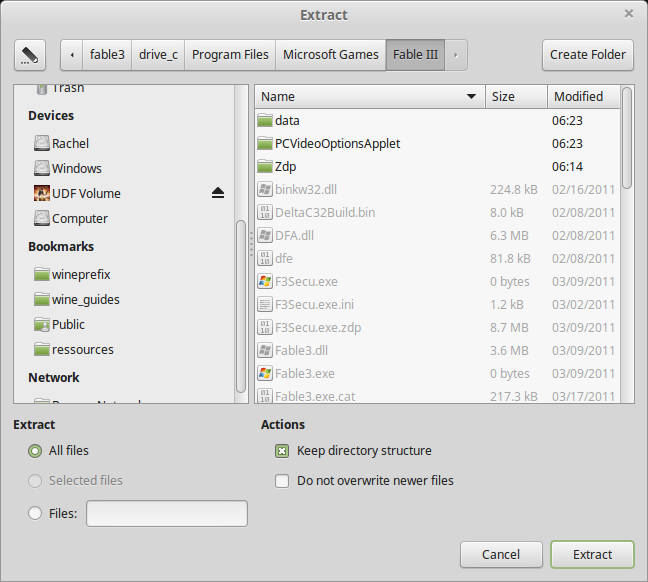Image resolution: width=648 pixels, height=582 pixels.
Task: Click the binkw32.dll file icon
Action: coord(264,189)
